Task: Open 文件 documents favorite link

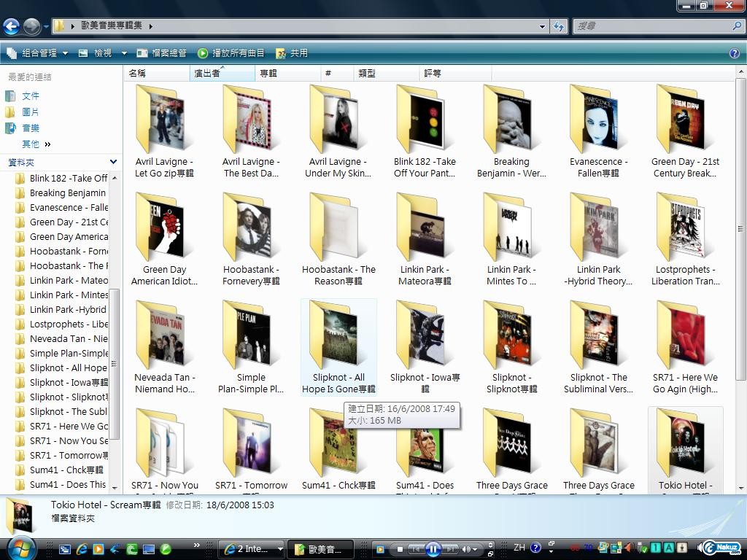Action: point(31,96)
